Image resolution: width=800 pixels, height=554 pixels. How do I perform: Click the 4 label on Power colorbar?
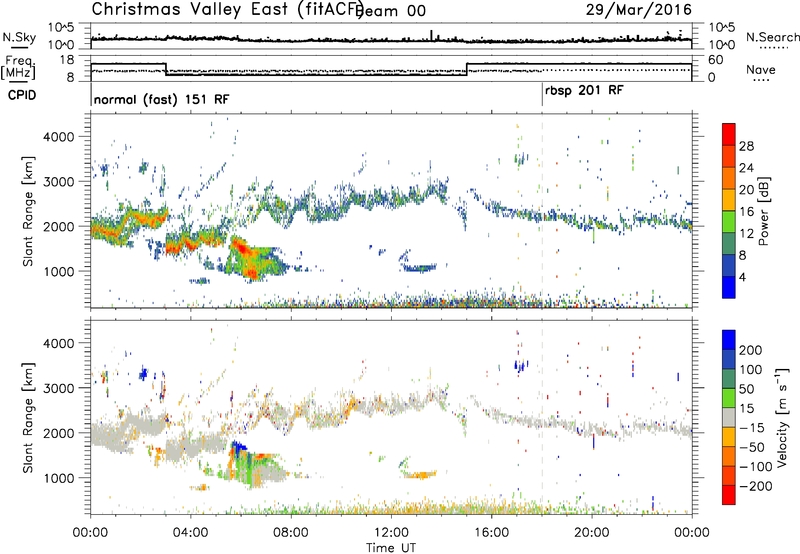point(742,277)
